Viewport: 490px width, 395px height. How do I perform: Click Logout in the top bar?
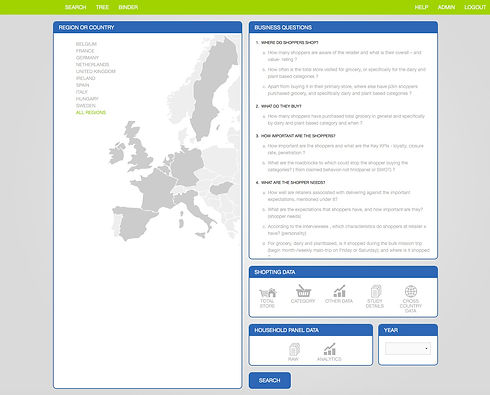[475, 7]
